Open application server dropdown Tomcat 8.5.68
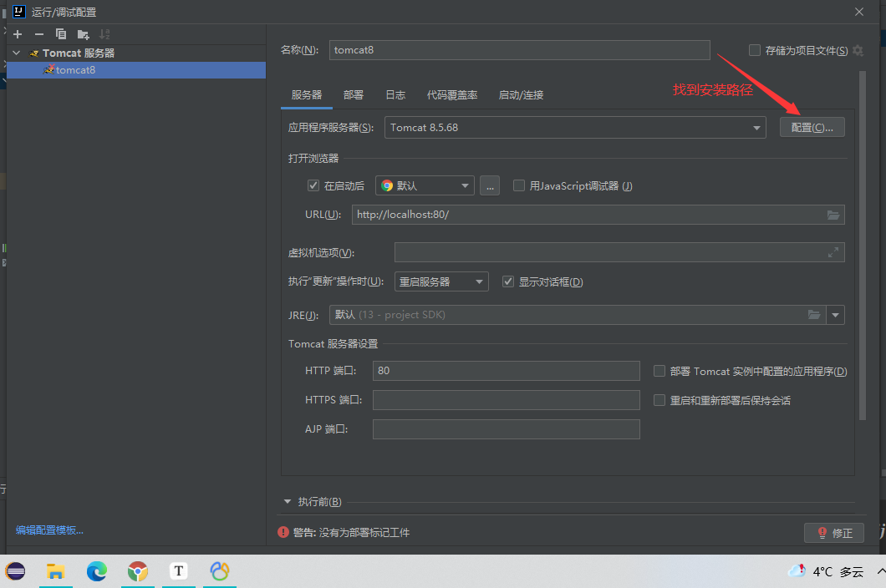Screen dimensions: 886x588 click(x=575, y=127)
